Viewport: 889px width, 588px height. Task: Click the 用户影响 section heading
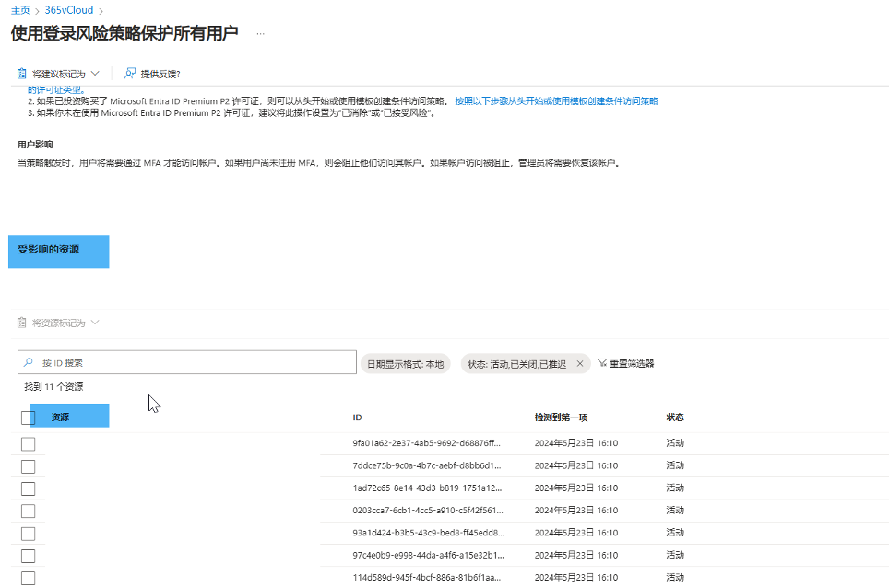click(35, 145)
